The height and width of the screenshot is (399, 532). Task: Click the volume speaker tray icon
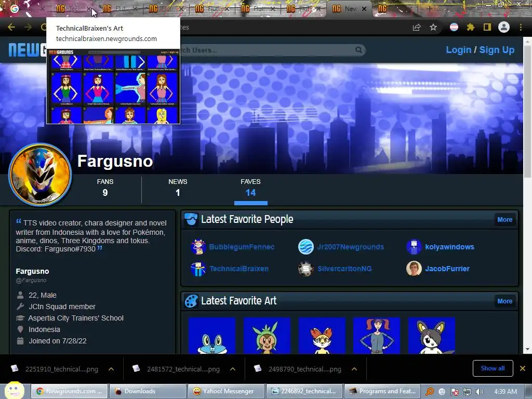click(x=480, y=392)
